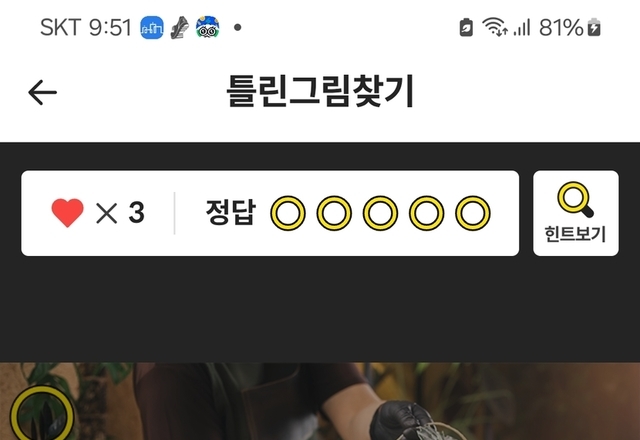Tap the owl face notification icon
Screen dimensions: 640x440
[x=207, y=27]
